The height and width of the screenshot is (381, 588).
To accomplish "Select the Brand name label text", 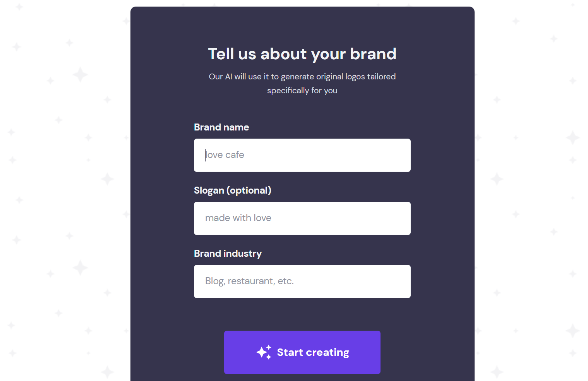I will (x=221, y=127).
